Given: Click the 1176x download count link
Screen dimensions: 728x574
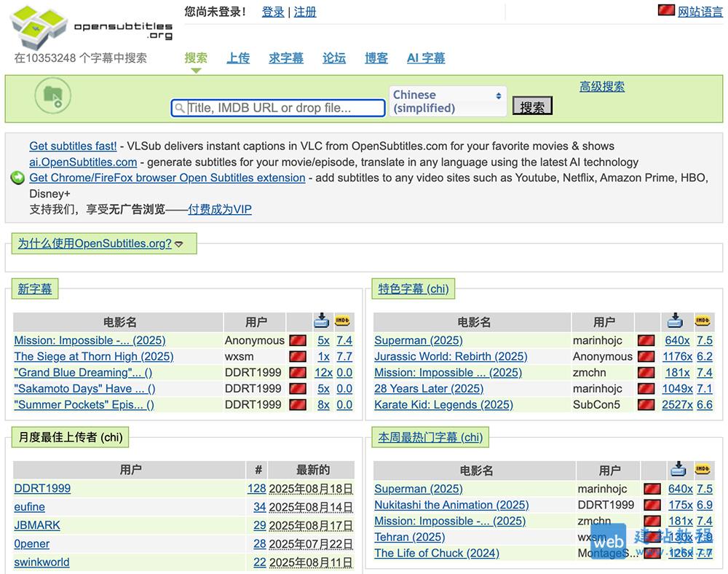Looking at the screenshot, I should (x=677, y=357).
